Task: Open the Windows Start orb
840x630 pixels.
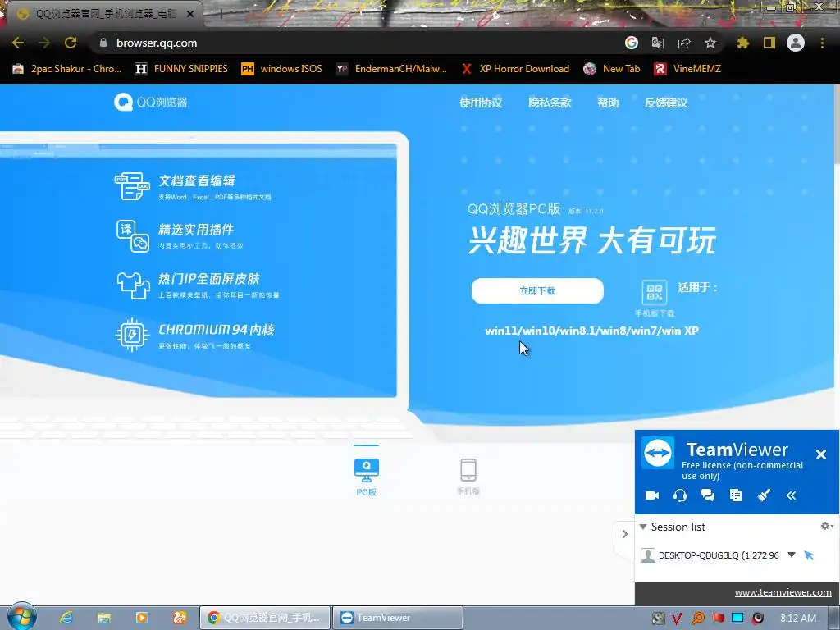Action: pos(21,617)
